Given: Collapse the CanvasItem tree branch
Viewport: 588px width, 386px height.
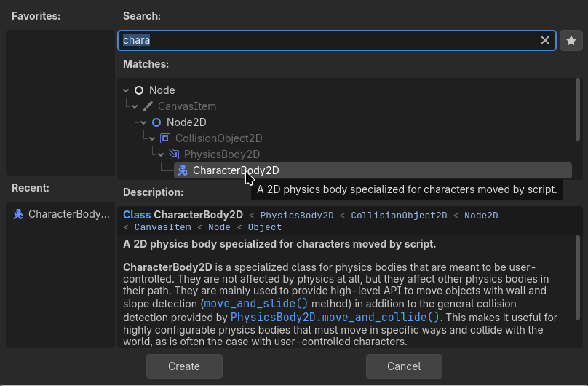Looking at the screenshot, I should pos(135,106).
